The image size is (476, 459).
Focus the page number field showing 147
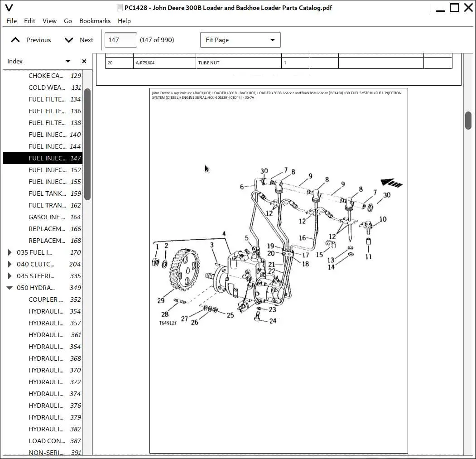click(120, 40)
